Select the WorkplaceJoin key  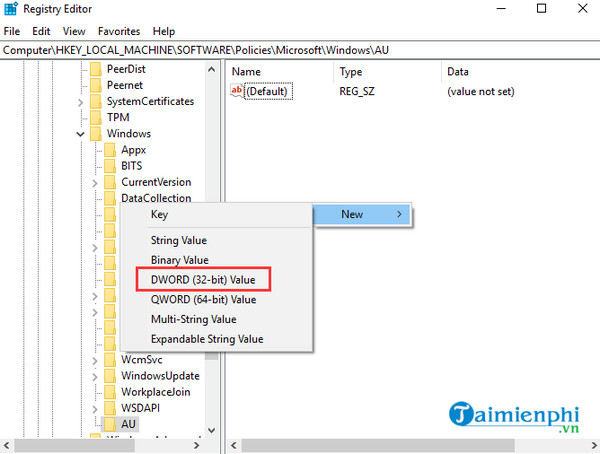point(156,392)
